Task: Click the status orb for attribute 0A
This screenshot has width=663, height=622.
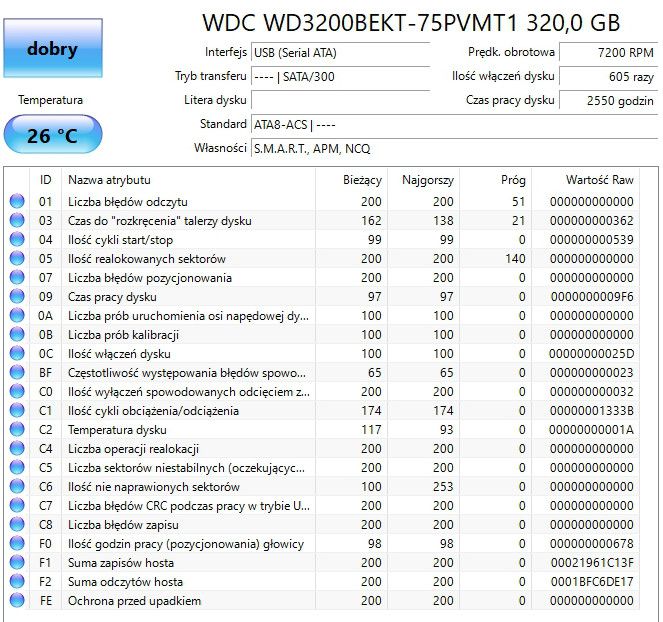Action: pyautogui.click(x=17, y=315)
